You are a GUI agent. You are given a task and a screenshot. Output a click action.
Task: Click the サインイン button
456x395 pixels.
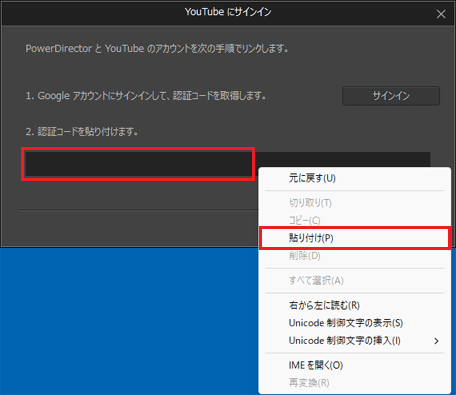[391, 96]
